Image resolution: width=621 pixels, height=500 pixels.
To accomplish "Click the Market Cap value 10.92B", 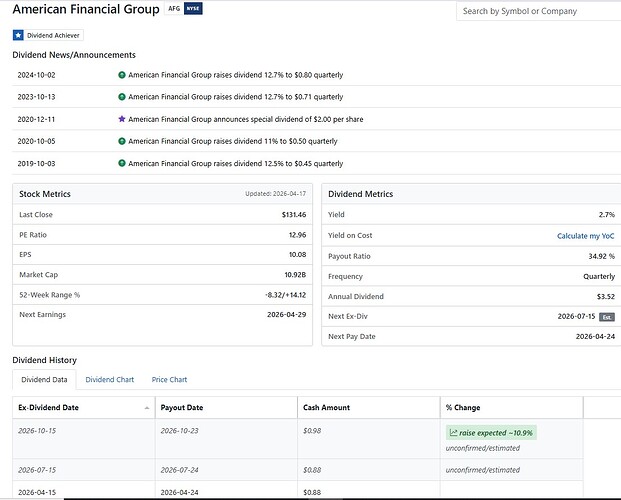I will (295, 275).
